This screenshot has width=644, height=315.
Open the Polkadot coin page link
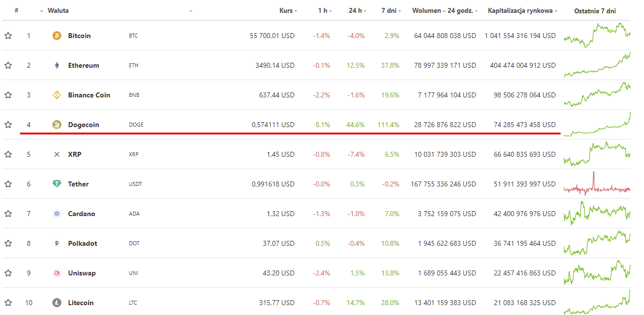[83, 243]
